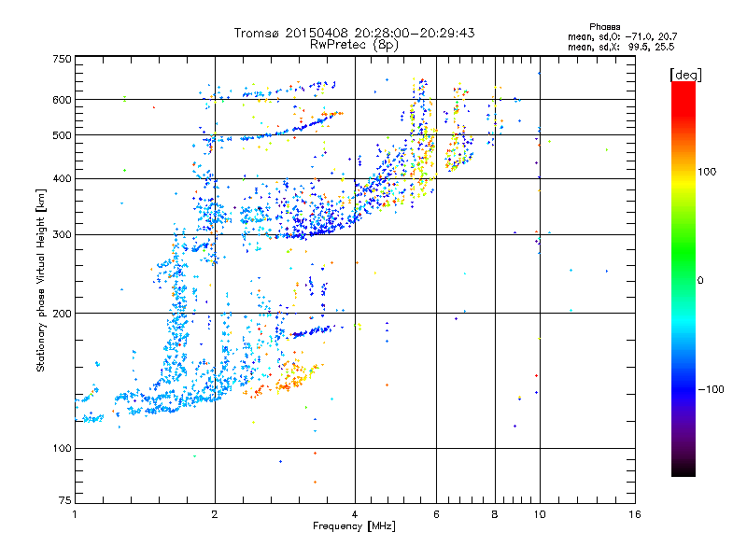This screenshot has height=560, width=747.
Task: Click the '0' colorbar tick label
Action: [x=700, y=281]
